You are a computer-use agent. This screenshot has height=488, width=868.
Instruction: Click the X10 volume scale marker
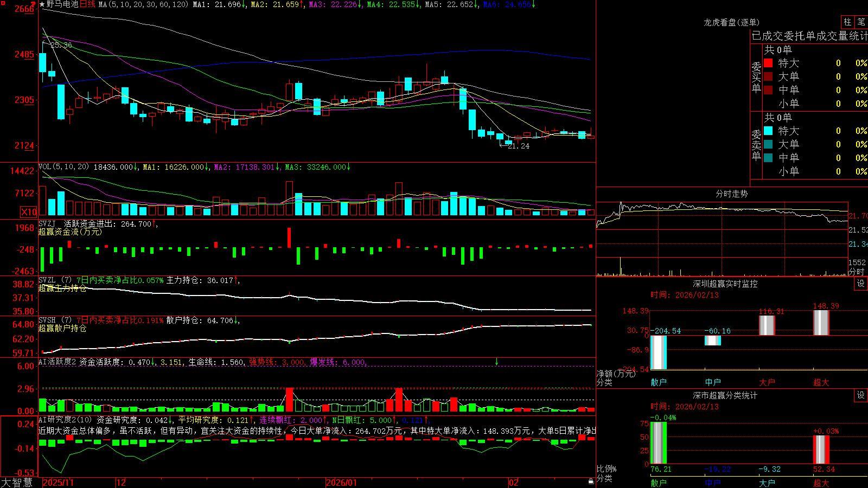click(29, 212)
